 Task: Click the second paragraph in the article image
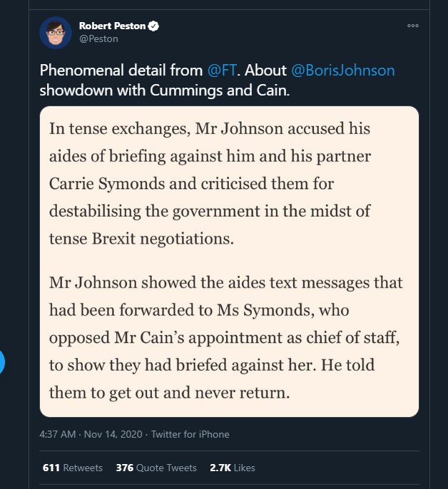226,337
